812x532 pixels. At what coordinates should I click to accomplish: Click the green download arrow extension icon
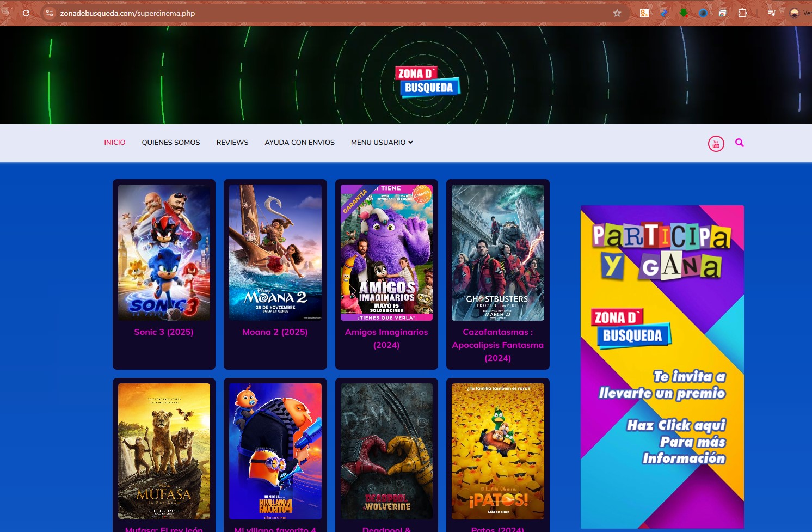684,13
